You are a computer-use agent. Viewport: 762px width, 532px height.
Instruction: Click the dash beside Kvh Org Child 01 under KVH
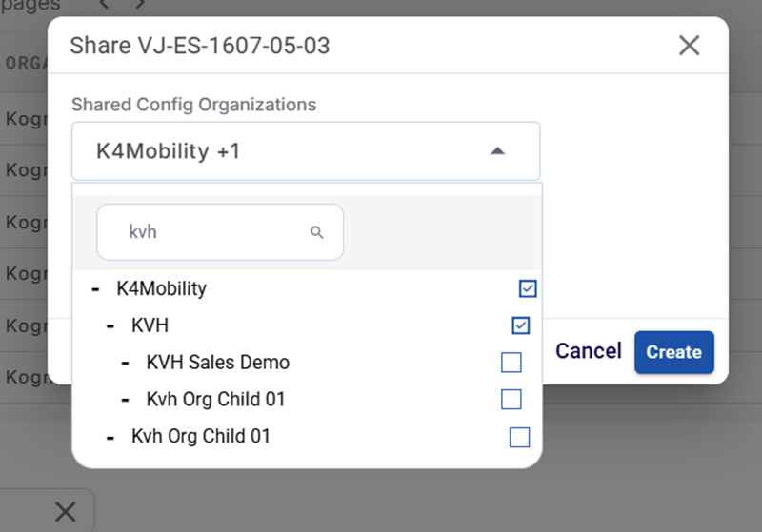click(126, 400)
